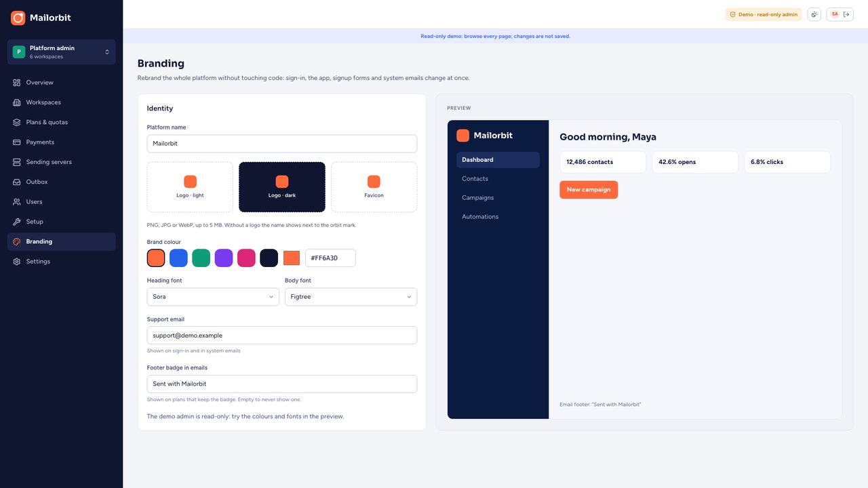Click the Support email input field
Image resolution: width=868 pixels, height=488 pixels.
pyautogui.click(x=282, y=335)
